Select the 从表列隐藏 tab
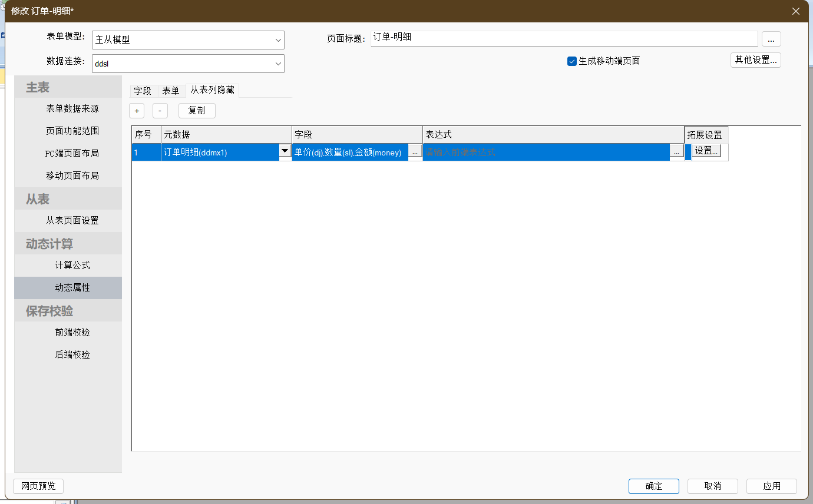The width and height of the screenshot is (813, 504). 212,90
